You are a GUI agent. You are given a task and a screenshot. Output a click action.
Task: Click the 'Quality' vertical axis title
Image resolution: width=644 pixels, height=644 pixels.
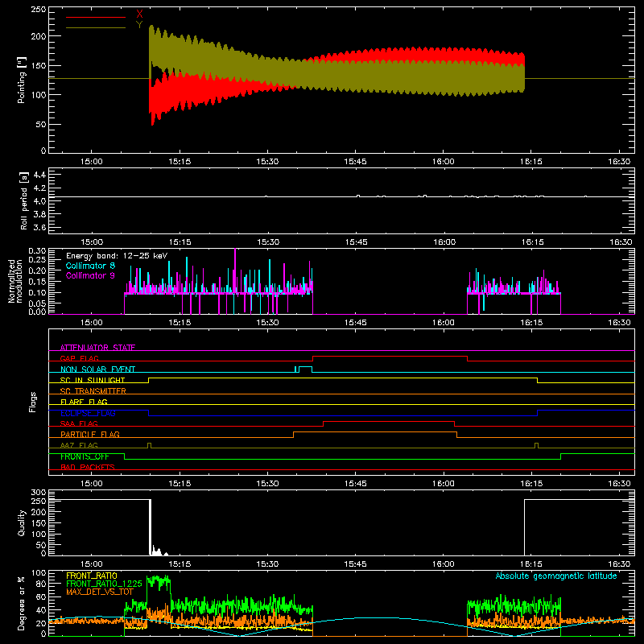(x=21, y=522)
